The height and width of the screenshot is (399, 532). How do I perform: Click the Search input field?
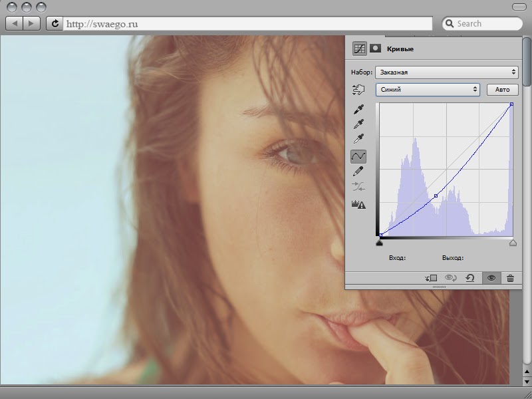coord(482,23)
